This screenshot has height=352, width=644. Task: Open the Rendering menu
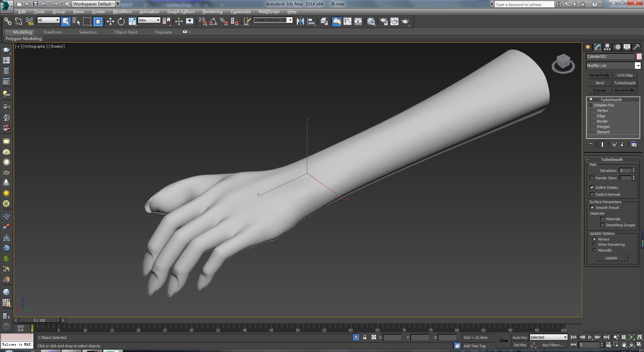(212, 11)
